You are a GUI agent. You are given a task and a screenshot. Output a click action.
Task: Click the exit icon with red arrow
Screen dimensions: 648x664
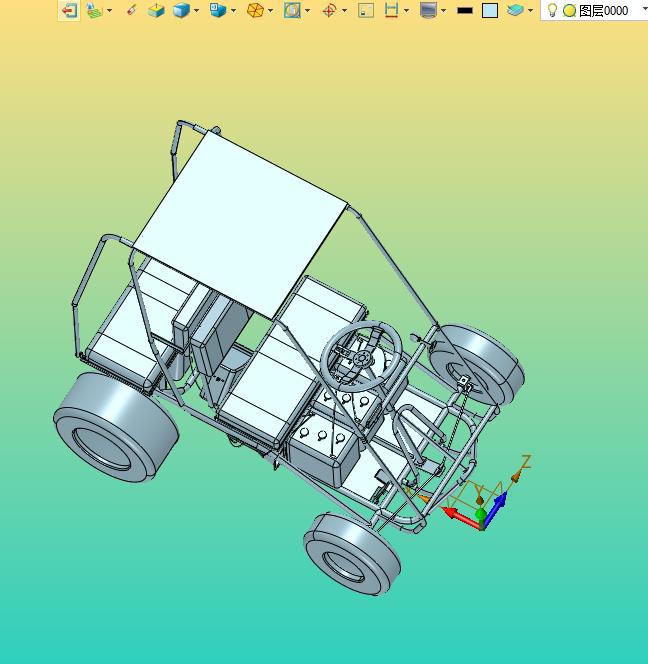pos(69,10)
